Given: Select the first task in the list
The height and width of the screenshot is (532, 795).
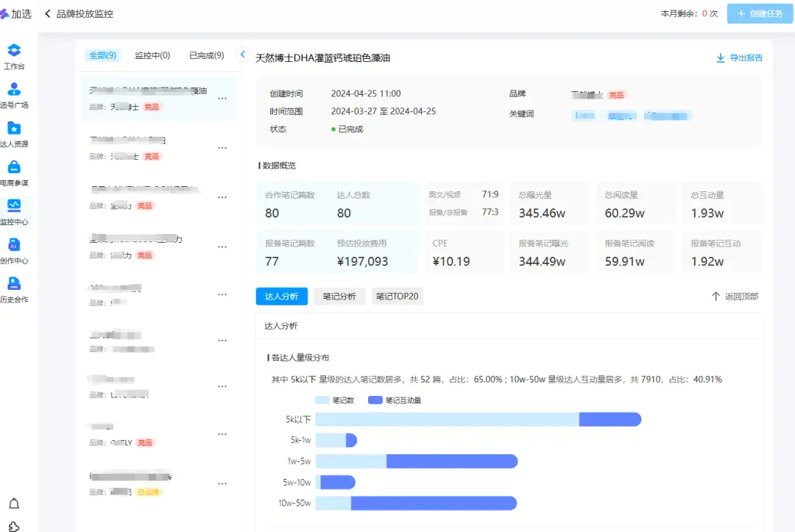Looking at the screenshot, I should (159, 99).
